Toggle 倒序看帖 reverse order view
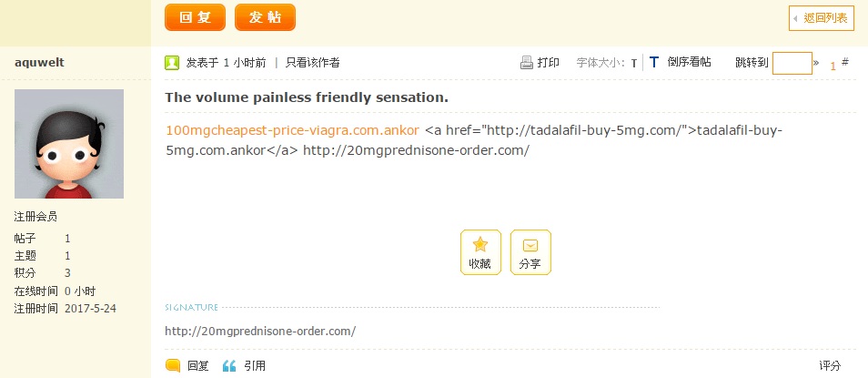Image resolution: width=868 pixels, height=378 pixels. (688, 63)
